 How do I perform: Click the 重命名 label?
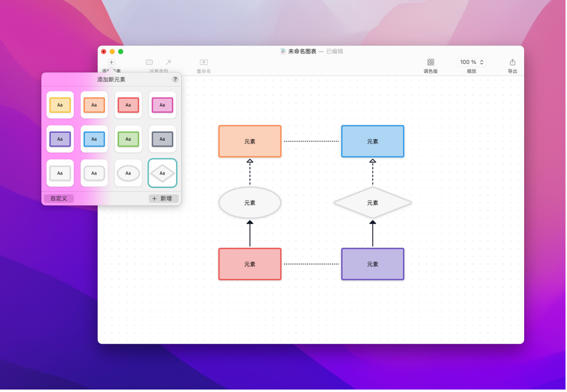tap(204, 71)
